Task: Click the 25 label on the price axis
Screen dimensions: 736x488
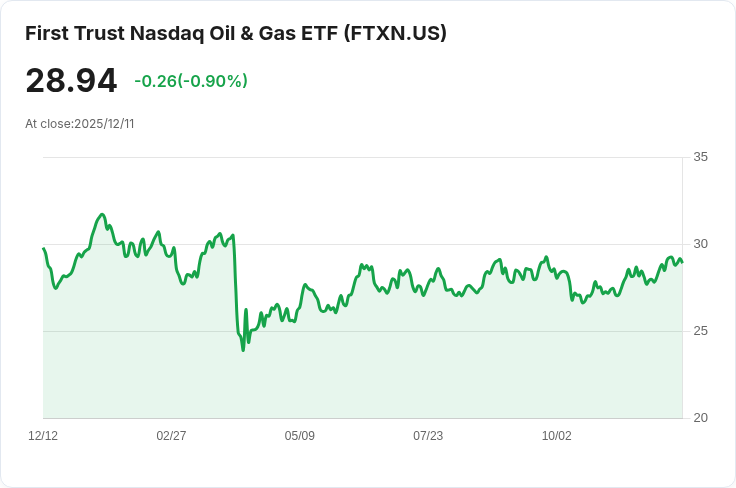Action: [x=700, y=331]
